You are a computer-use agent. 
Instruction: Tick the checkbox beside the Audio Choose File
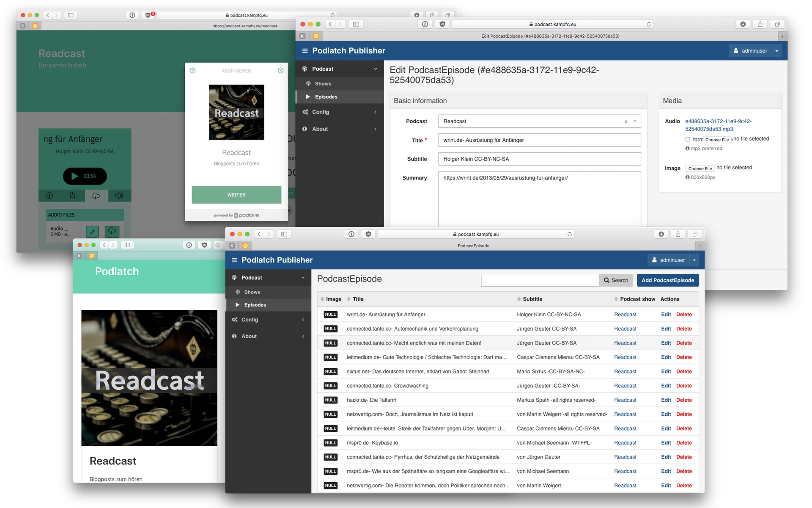point(688,139)
